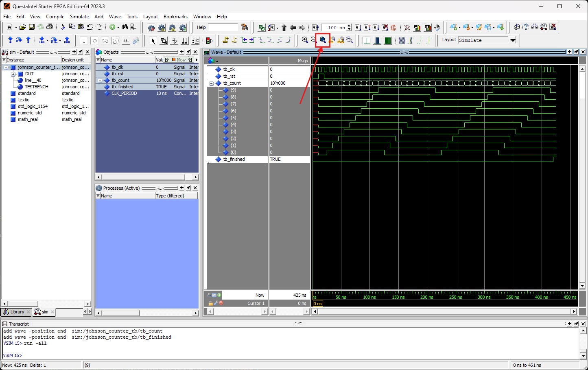The image size is (588, 370).
Task: Toggle the Outputs object filter button
Action: [x=94, y=41]
